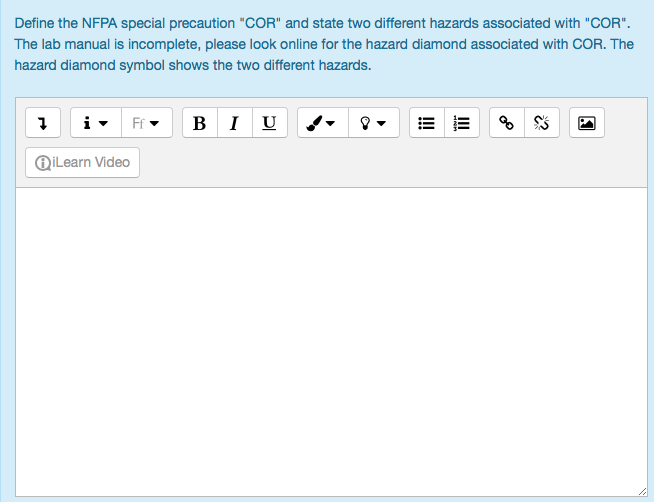Open the font family Ff dropdown
Viewport: 654px width, 502px height.
[147, 123]
